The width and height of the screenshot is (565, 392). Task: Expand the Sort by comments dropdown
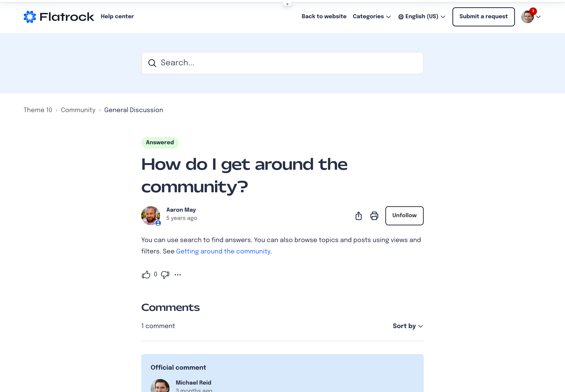pos(408,326)
